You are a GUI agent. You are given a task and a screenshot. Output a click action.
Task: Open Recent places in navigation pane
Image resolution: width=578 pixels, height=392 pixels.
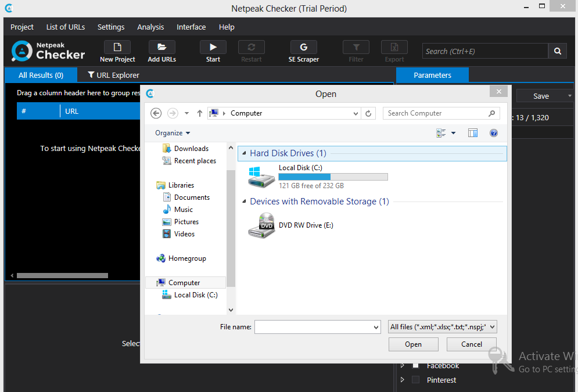pyautogui.click(x=195, y=161)
